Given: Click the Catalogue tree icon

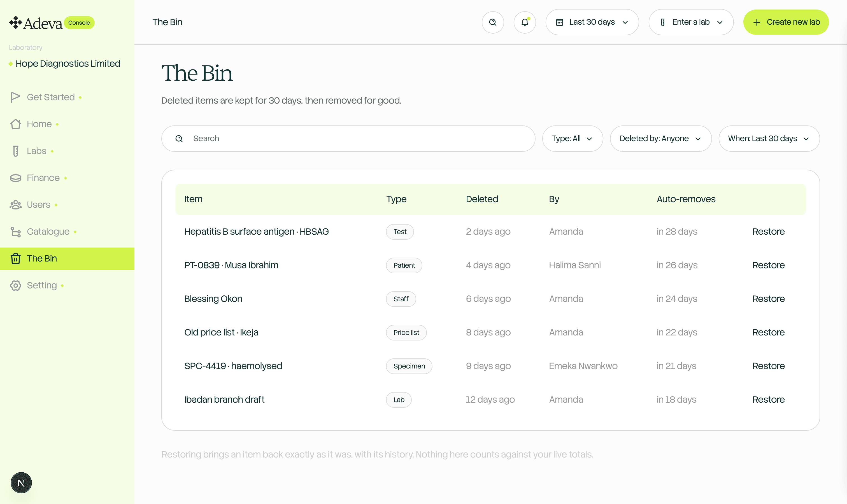Looking at the screenshot, I should tap(15, 232).
